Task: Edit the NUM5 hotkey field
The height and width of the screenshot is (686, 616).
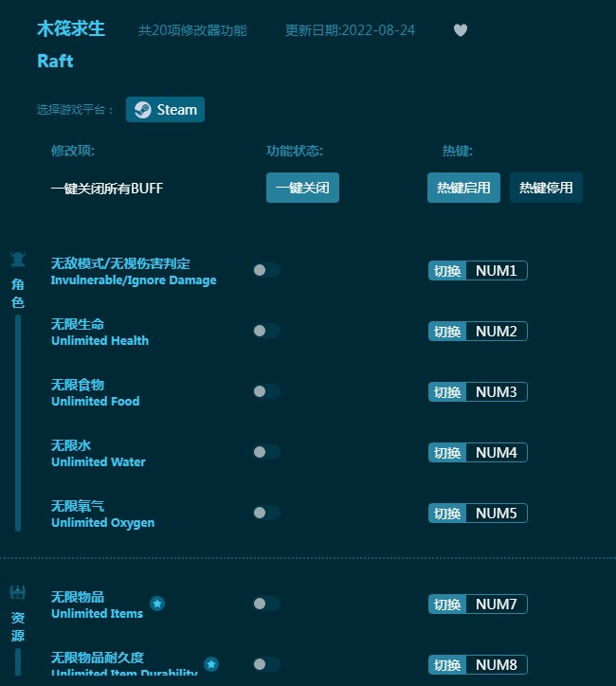Action: click(497, 513)
